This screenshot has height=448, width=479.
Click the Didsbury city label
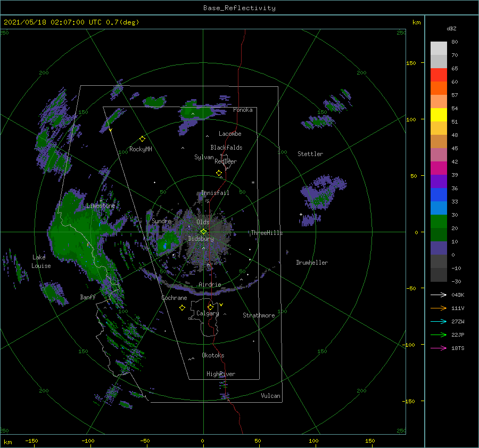(201, 239)
